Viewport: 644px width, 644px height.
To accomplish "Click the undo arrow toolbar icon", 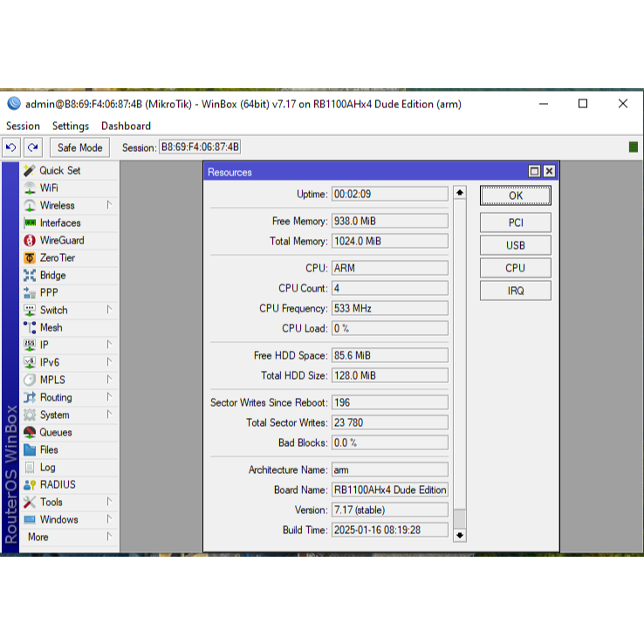I will click(x=11, y=147).
